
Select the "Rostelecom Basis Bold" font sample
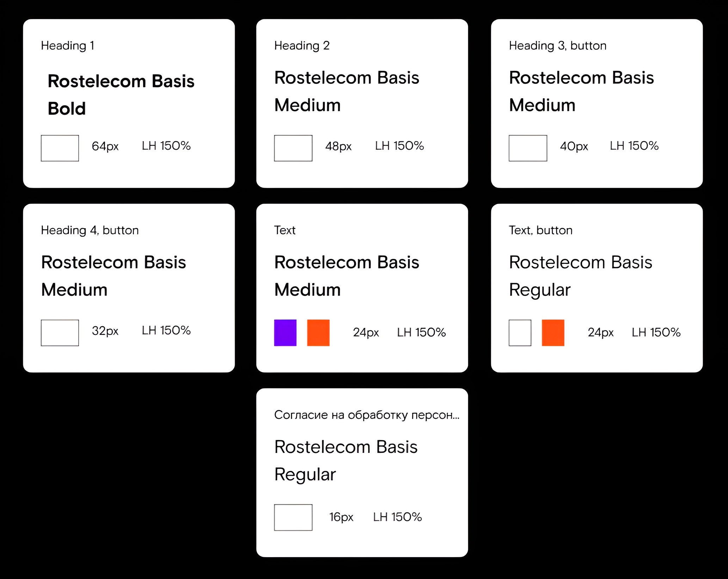pos(121,95)
